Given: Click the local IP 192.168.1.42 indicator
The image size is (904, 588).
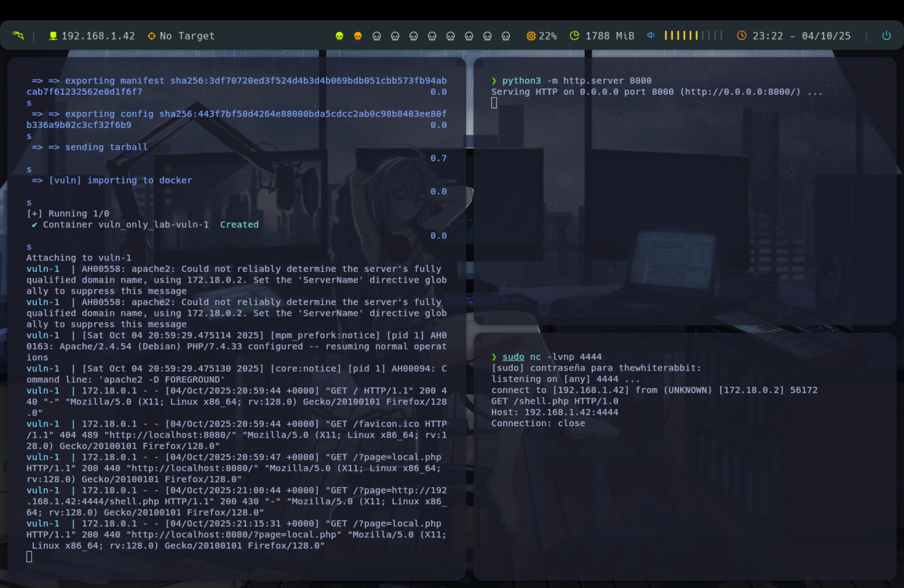Looking at the screenshot, I should [97, 36].
